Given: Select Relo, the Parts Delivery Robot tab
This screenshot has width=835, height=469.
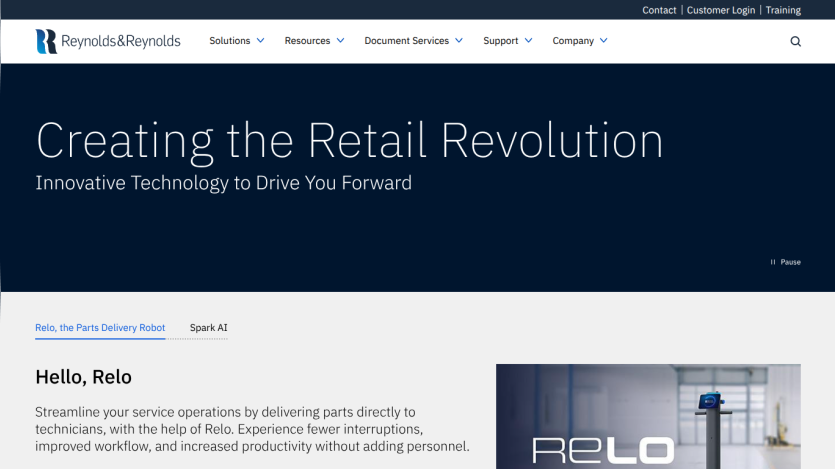Looking at the screenshot, I should tap(100, 328).
